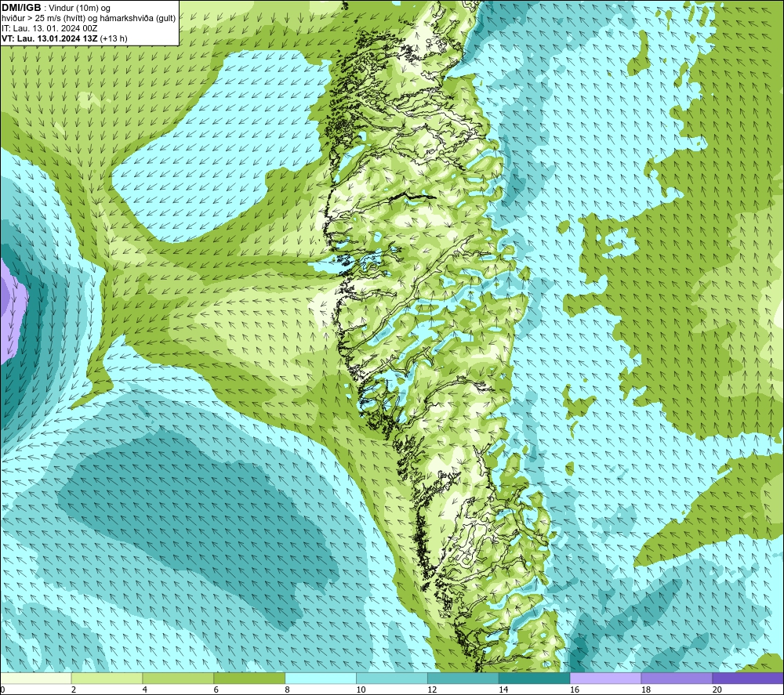Click the light cyan 8–10 m/s legend swatch
Screen dimensions: 784x695
pos(321,678)
